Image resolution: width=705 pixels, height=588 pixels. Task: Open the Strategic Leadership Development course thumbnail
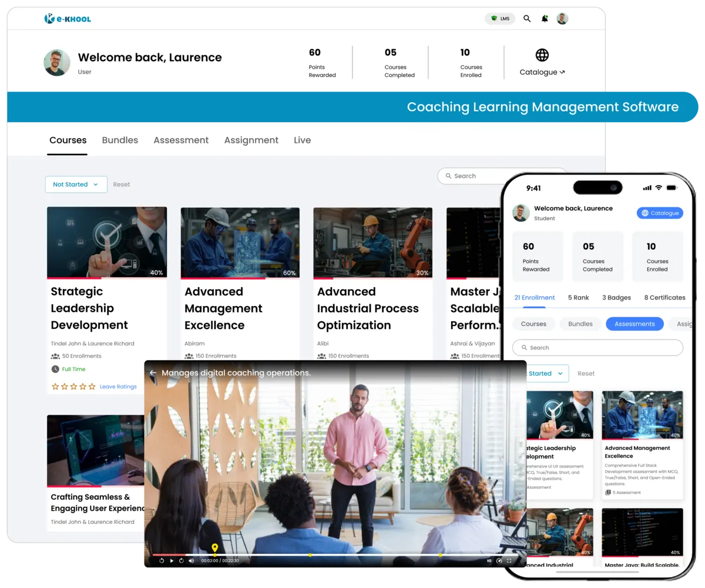coord(106,242)
